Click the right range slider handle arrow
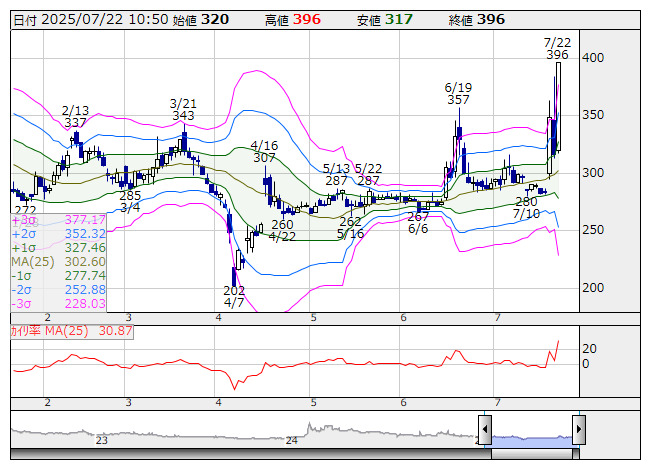This screenshot has height=470, width=653. click(x=578, y=431)
